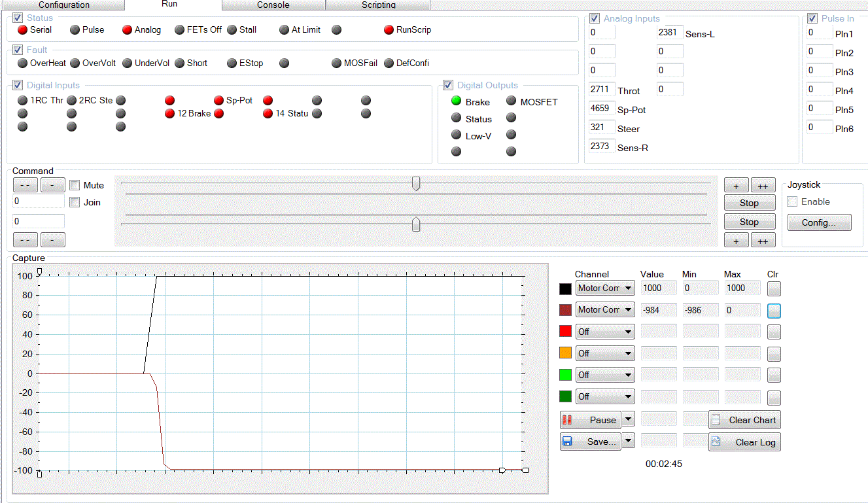Click the orange channel color swatch
This screenshot has width=868, height=503.
click(566, 353)
